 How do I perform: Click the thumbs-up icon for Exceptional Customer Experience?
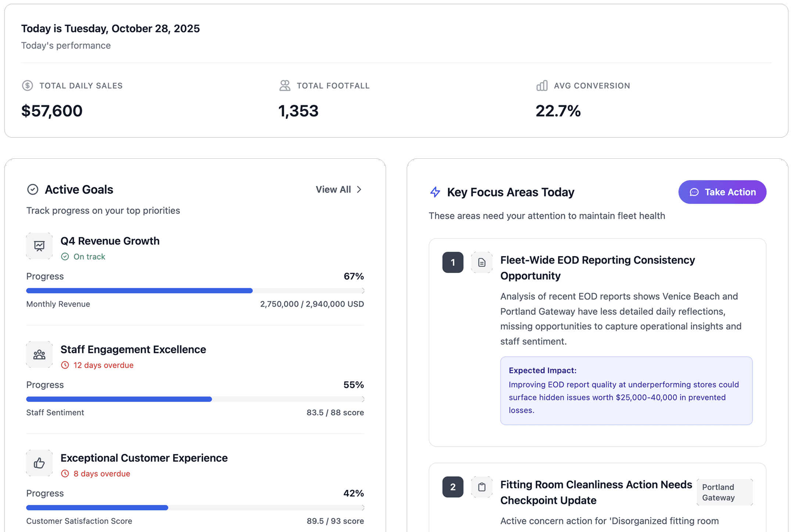[39, 463]
